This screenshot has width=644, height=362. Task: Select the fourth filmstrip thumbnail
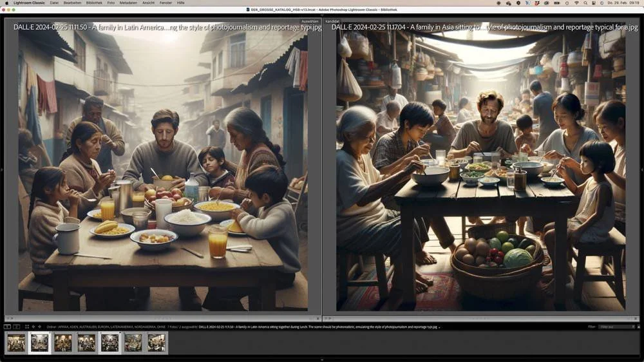coord(86,343)
